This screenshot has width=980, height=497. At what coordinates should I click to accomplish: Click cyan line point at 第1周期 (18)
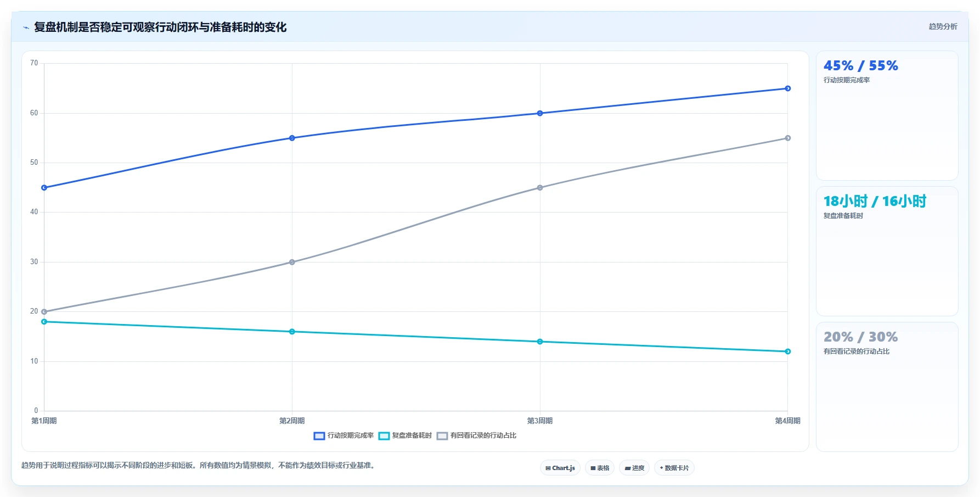(44, 322)
